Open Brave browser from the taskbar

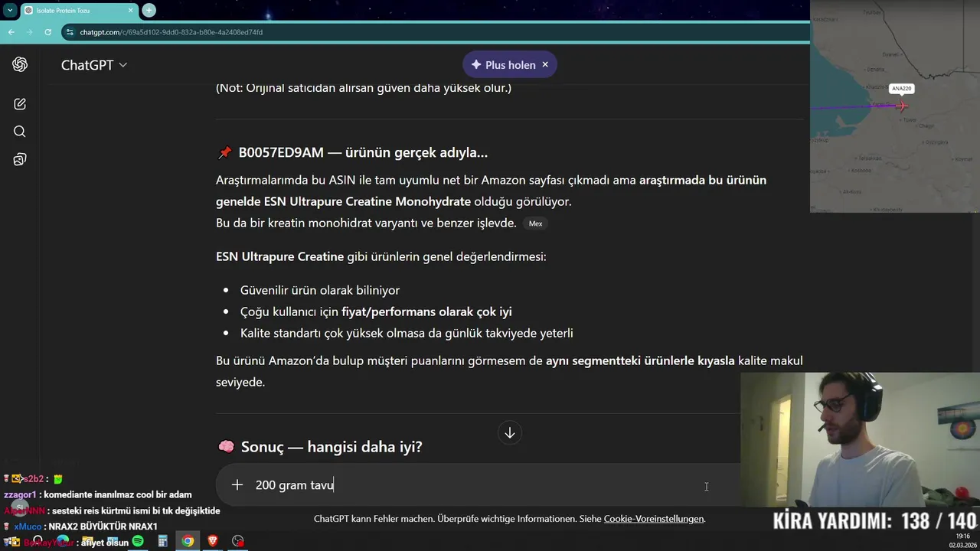click(x=213, y=541)
